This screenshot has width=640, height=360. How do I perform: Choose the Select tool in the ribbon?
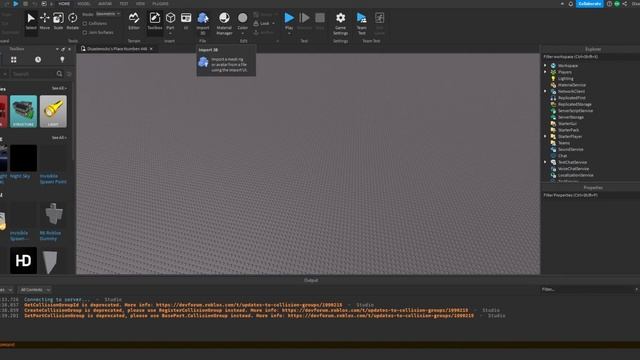(31, 21)
